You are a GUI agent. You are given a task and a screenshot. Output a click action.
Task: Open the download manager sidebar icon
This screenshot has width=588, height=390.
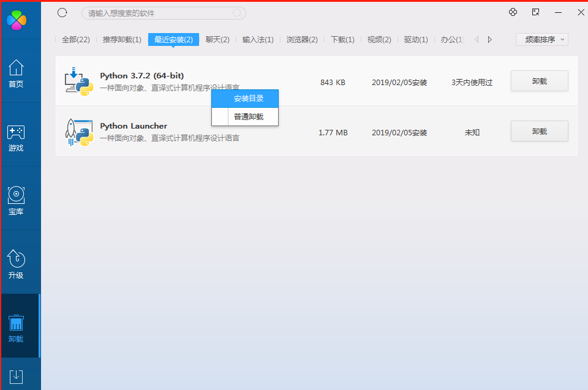16,377
